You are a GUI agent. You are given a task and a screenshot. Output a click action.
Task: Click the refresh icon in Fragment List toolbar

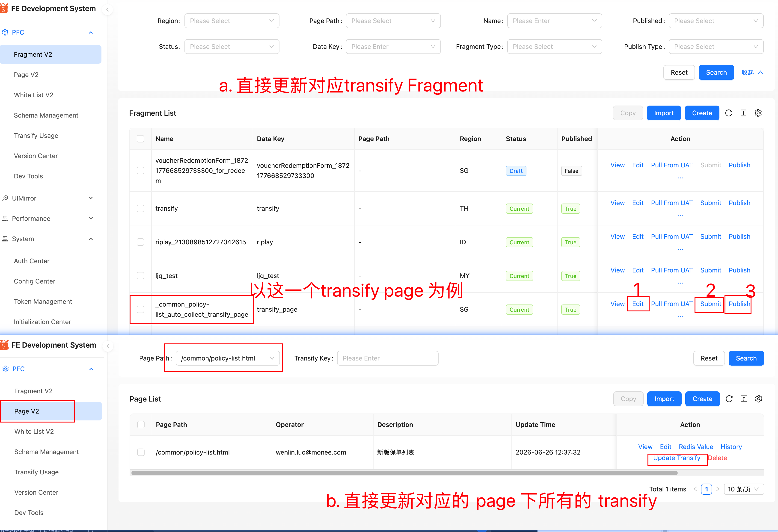pyautogui.click(x=728, y=113)
